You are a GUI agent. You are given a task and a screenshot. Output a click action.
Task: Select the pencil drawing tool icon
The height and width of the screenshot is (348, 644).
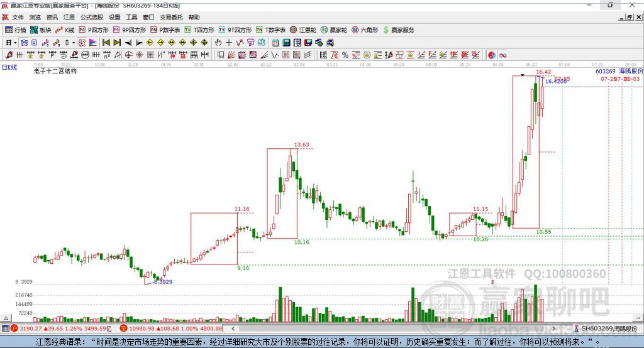(9, 55)
